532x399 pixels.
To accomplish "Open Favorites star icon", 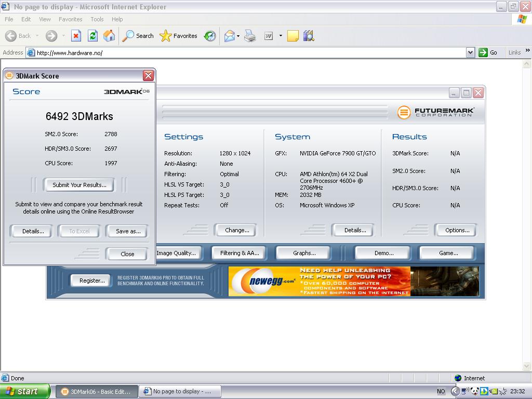I will pos(165,36).
